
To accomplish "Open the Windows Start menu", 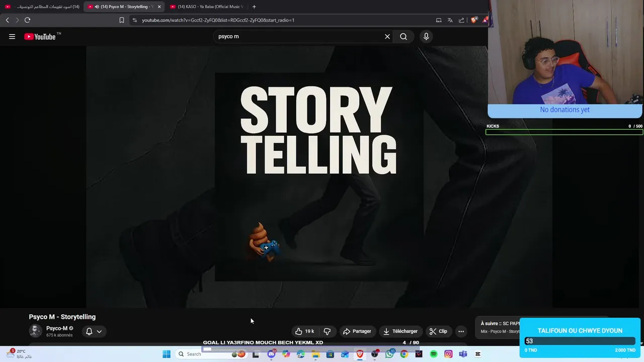I will click(167, 354).
